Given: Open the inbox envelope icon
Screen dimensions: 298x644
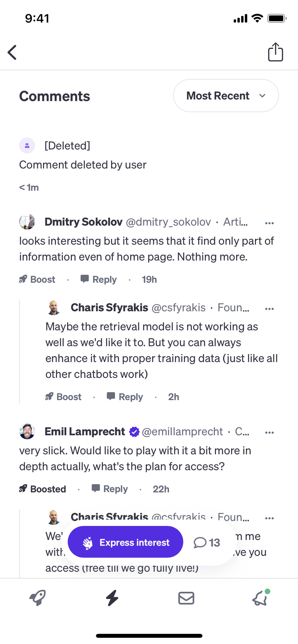Looking at the screenshot, I should point(186,598).
